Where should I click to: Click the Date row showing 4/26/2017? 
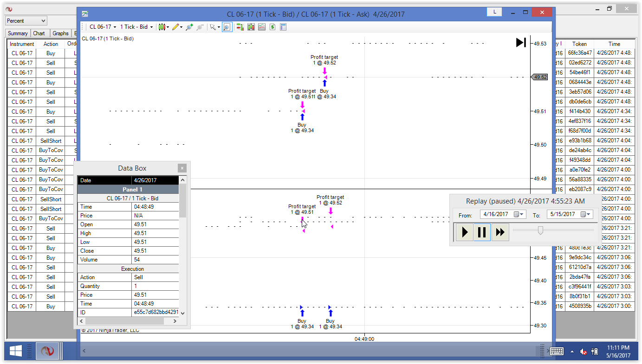(x=128, y=180)
